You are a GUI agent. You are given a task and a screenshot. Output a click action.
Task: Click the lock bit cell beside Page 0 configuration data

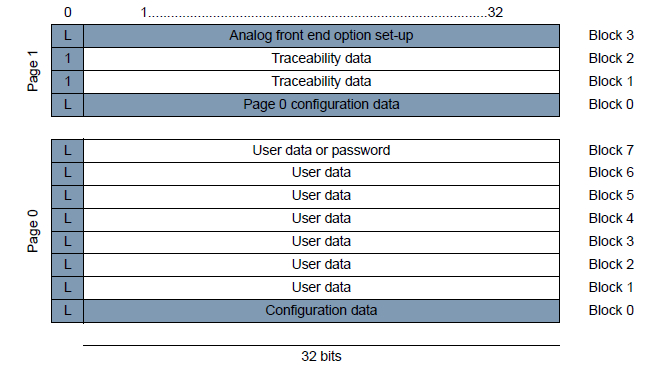(x=68, y=105)
